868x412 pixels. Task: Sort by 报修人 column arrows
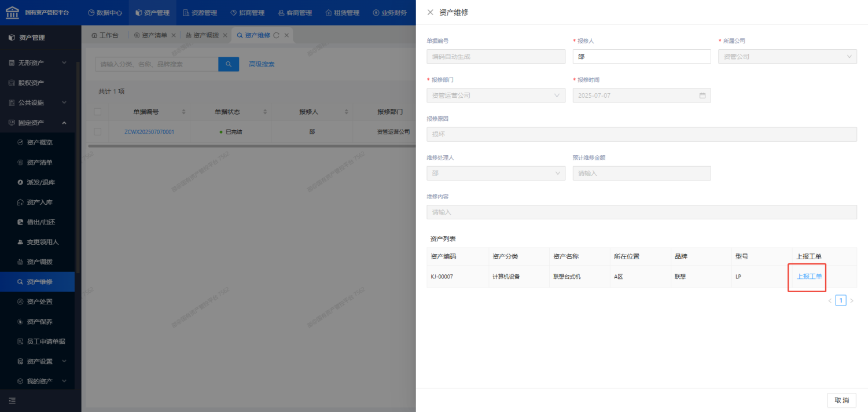[x=347, y=112]
